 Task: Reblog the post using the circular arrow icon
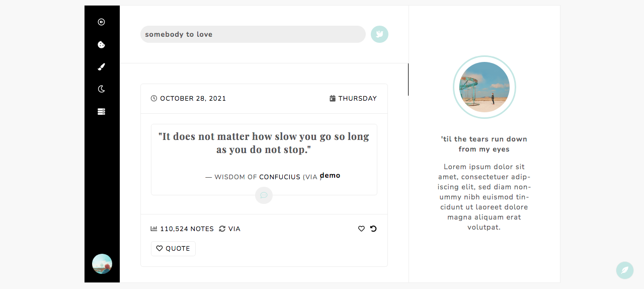[373, 229]
